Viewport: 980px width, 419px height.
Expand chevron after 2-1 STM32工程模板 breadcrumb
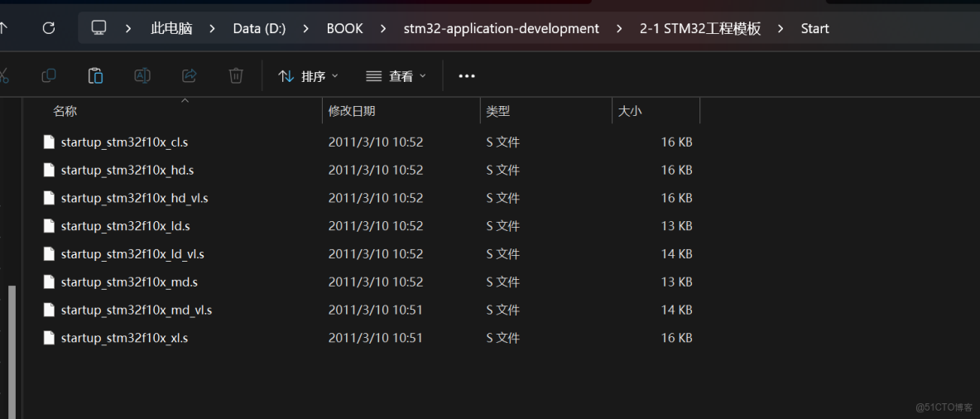pos(781,28)
